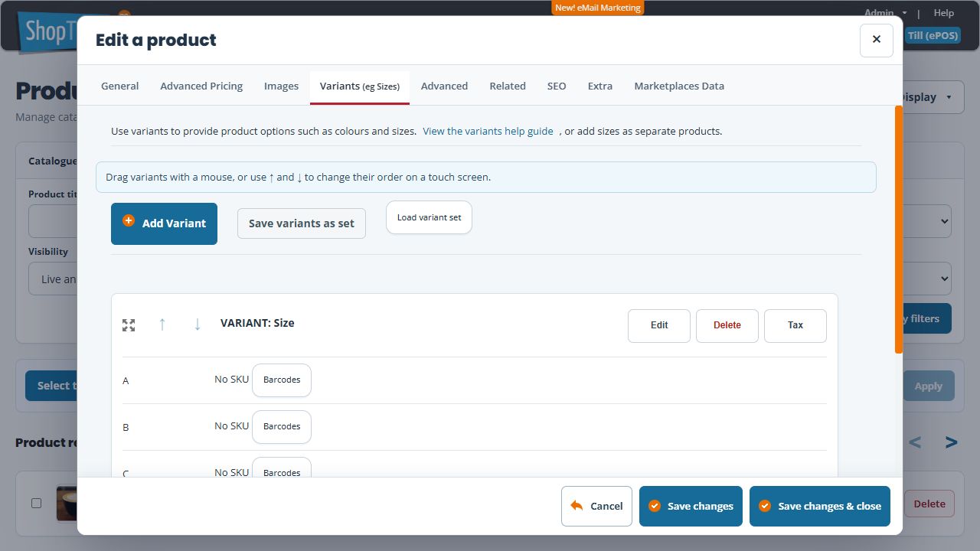Screen dimensions: 980x551
Task: Click Load variant set button
Action: click(x=429, y=217)
